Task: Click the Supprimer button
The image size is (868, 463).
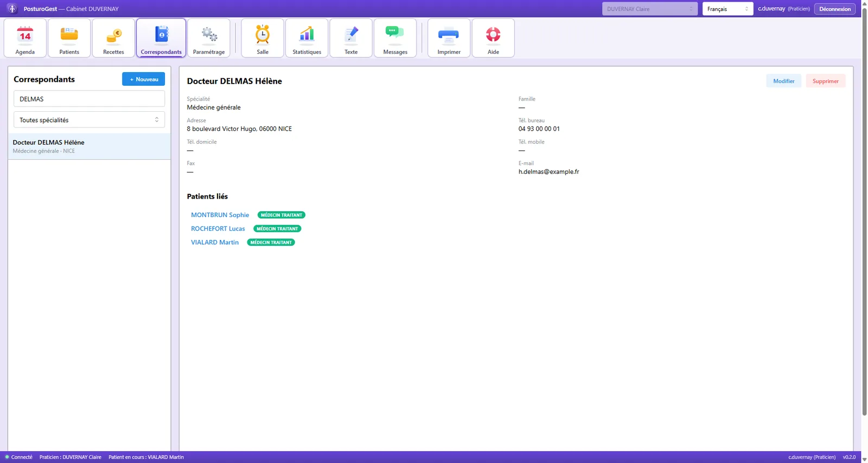Action: [826, 81]
